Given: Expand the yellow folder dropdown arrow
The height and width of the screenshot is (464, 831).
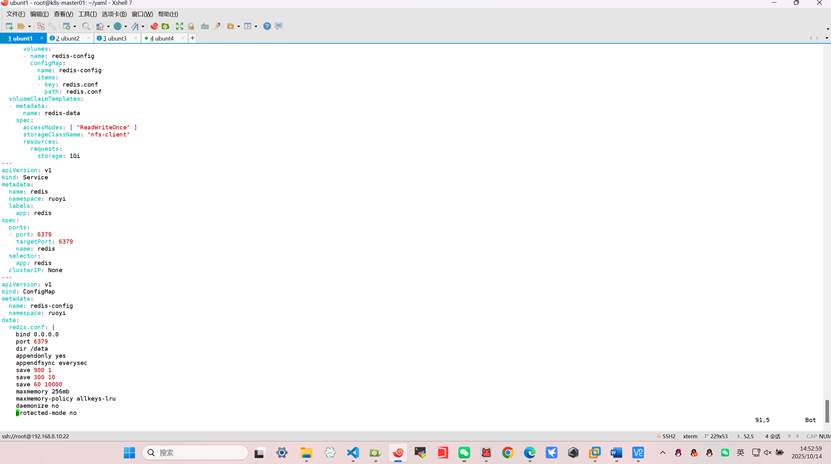Looking at the screenshot, I should point(238,26).
